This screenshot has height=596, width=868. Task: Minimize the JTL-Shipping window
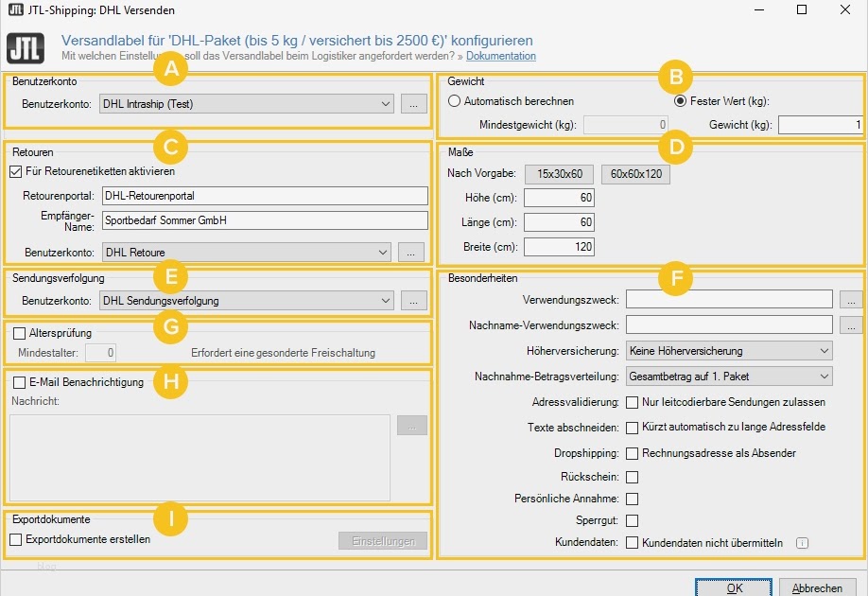(759, 9)
